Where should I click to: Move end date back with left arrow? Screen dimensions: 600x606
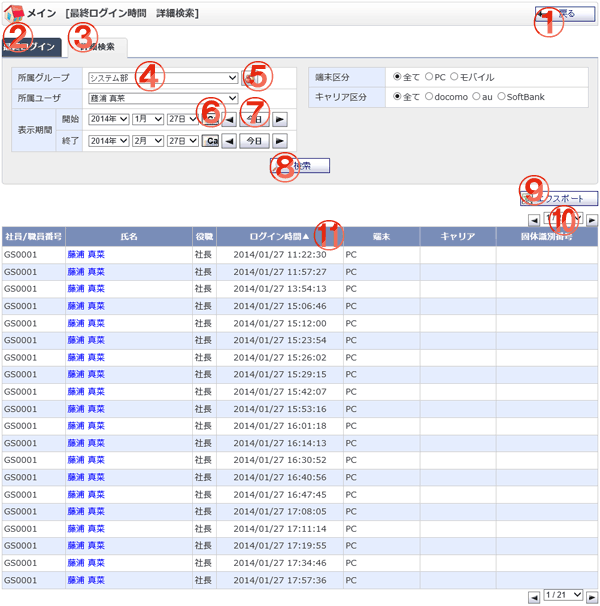230,141
